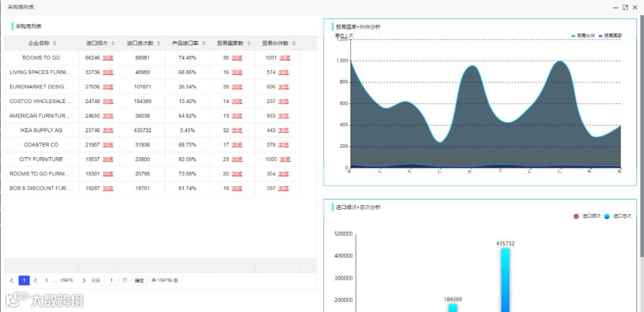The height and width of the screenshot is (312, 644).
Task: Click the 184389 total imports cell
Action: (x=143, y=101)
